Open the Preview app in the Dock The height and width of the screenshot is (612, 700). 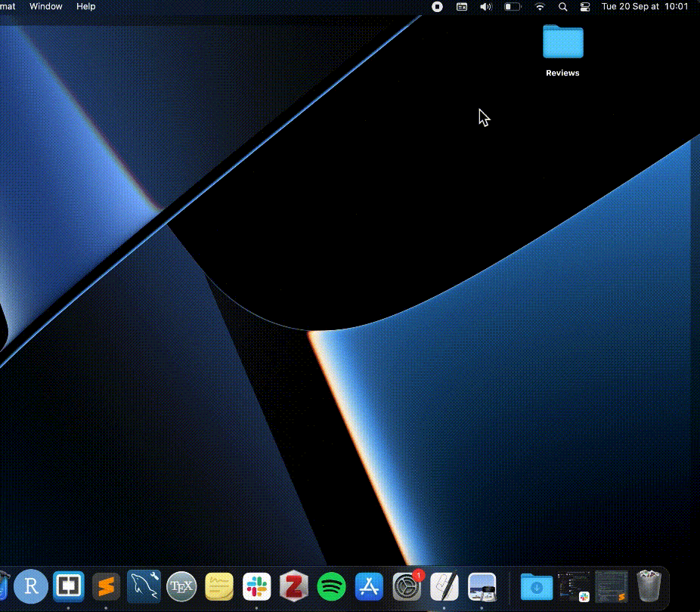pyautogui.click(x=482, y=586)
